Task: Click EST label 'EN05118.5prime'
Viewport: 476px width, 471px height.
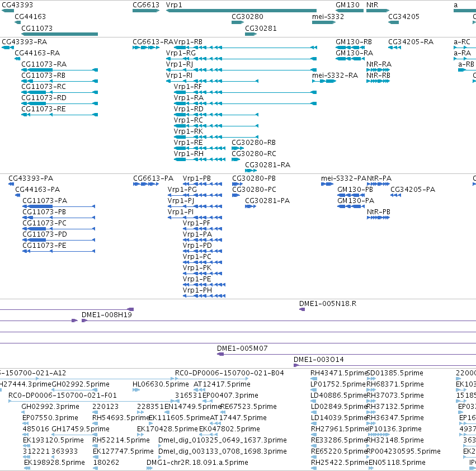Action: point(397,463)
